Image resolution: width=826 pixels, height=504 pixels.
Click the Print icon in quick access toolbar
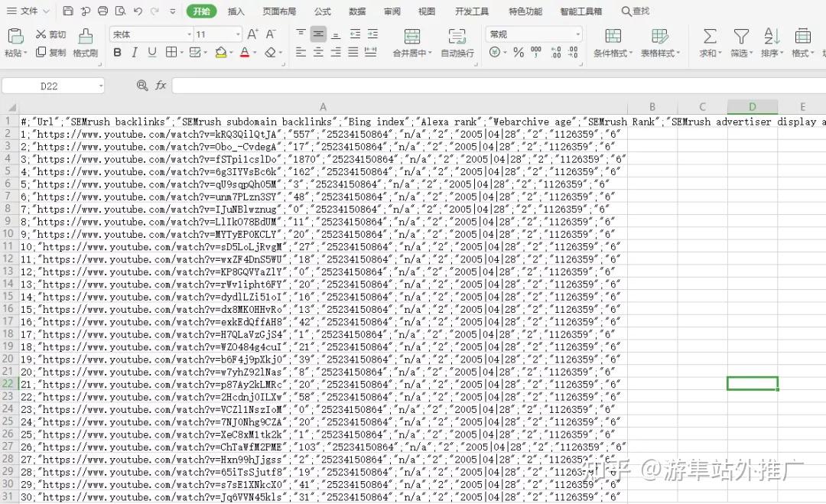pyautogui.click(x=102, y=11)
